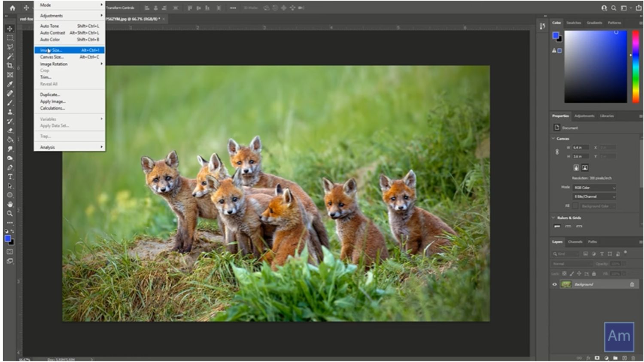
Task: Hide the Background layer with eye icon
Action: pyautogui.click(x=554, y=284)
